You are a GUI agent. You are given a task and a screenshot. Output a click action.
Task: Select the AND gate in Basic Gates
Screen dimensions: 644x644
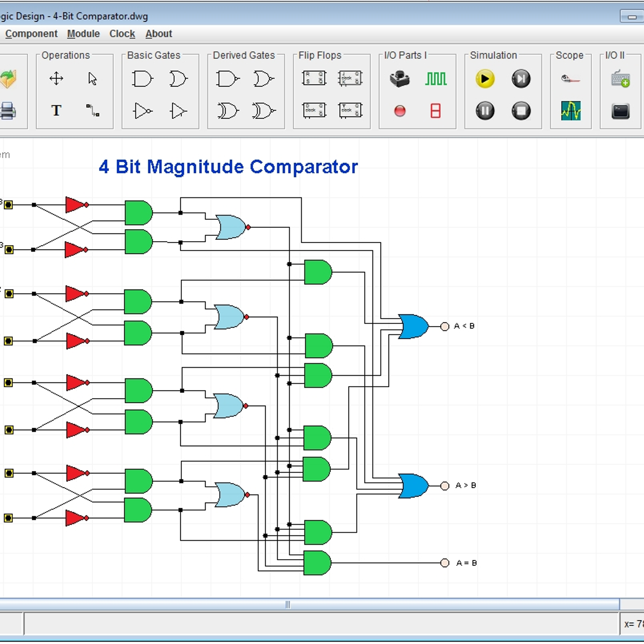coord(142,78)
